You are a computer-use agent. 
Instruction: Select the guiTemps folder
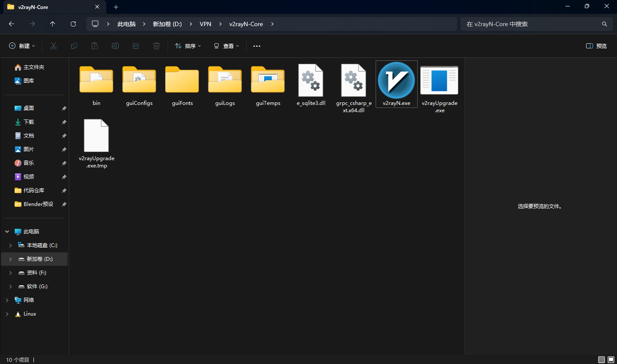click(268, 85)
